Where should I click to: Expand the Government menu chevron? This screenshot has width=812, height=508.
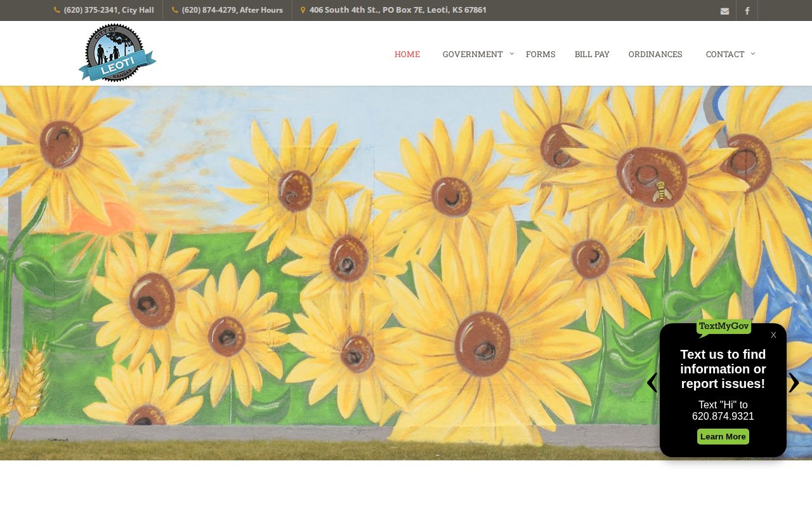click(512, 53)
